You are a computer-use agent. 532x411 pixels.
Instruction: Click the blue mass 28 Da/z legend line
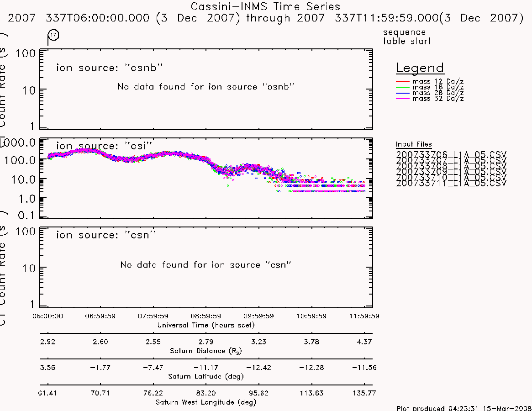[x=403, y=93]
